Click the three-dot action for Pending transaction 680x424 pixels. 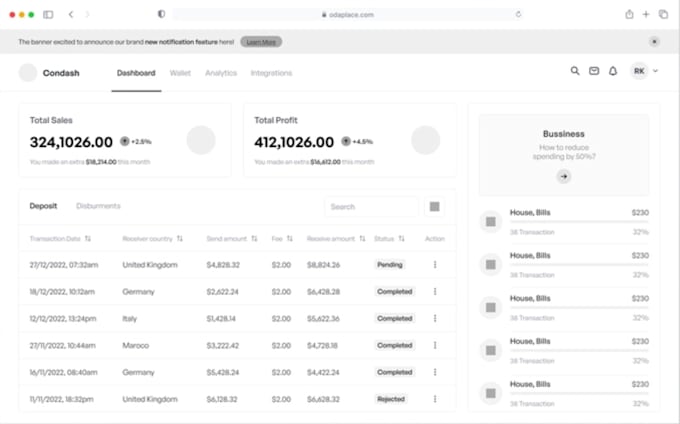point(434,265)
